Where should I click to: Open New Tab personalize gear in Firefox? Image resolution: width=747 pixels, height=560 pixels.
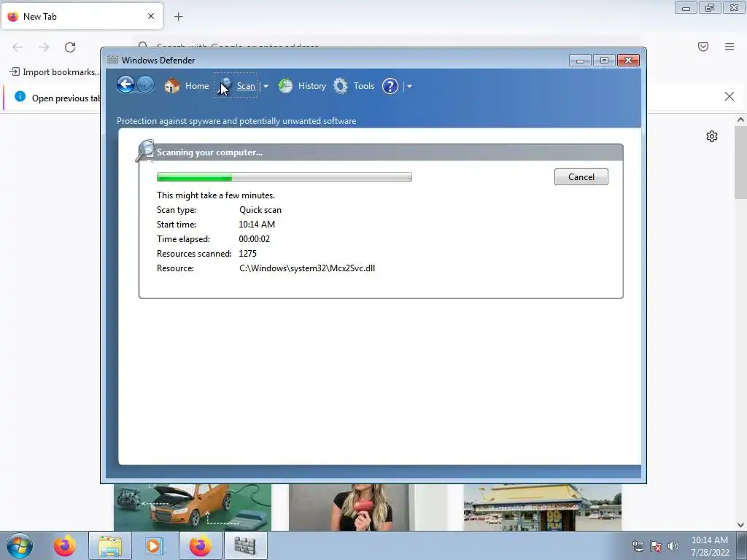[x=712, y=136]
